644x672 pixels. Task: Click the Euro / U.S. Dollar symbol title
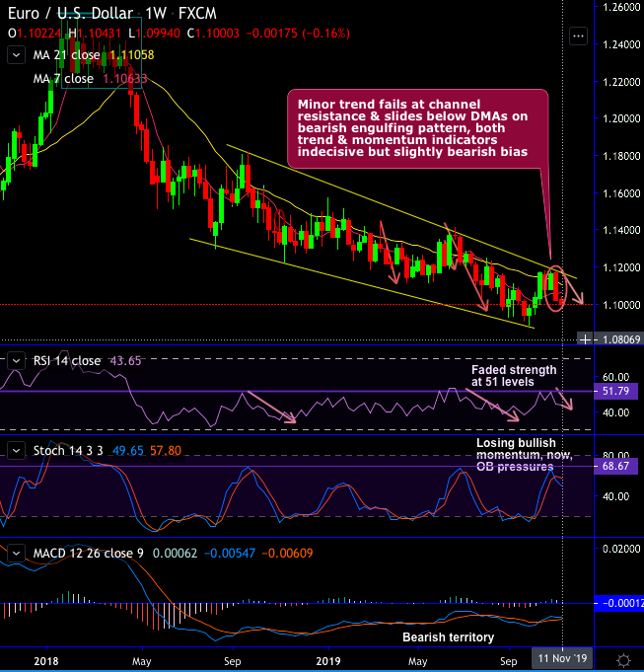click(70, 13)
